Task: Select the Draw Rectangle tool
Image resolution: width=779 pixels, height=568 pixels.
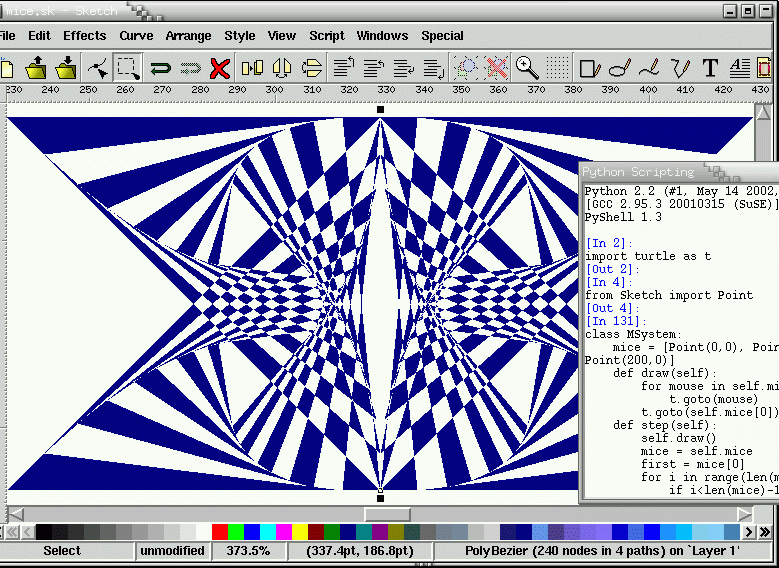Action: tap(590, 68)
